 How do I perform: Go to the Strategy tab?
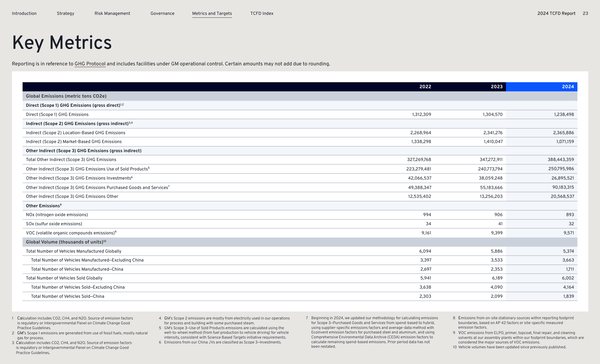click(x=65, y=13)
